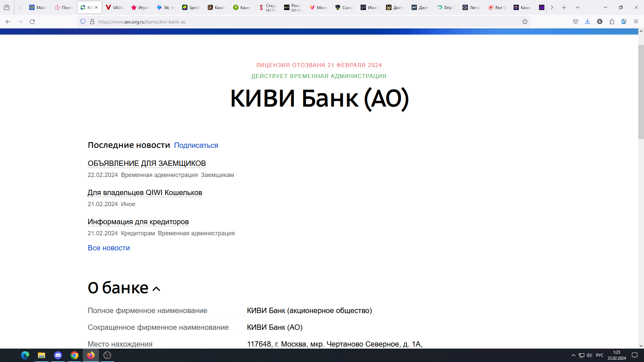Viewport: 644px width, 362px height.
Task: Open Firefox application hamburger menu
Action: tap(636, 22)
